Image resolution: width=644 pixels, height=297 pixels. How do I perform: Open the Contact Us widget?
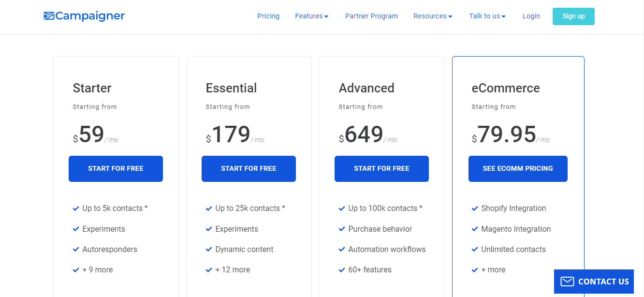tap(594, 282)
